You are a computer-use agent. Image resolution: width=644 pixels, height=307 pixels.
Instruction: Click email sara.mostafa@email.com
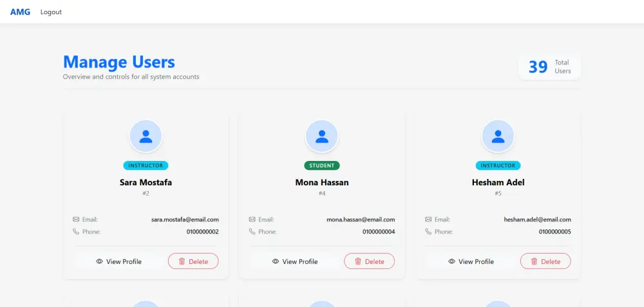coord(185,219)
